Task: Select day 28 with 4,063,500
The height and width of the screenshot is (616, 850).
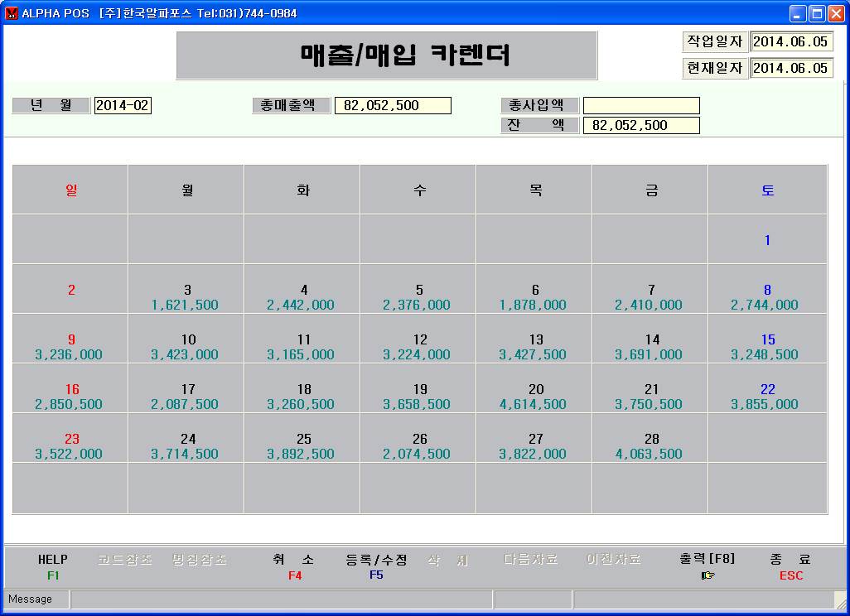Action: point(650,438)
